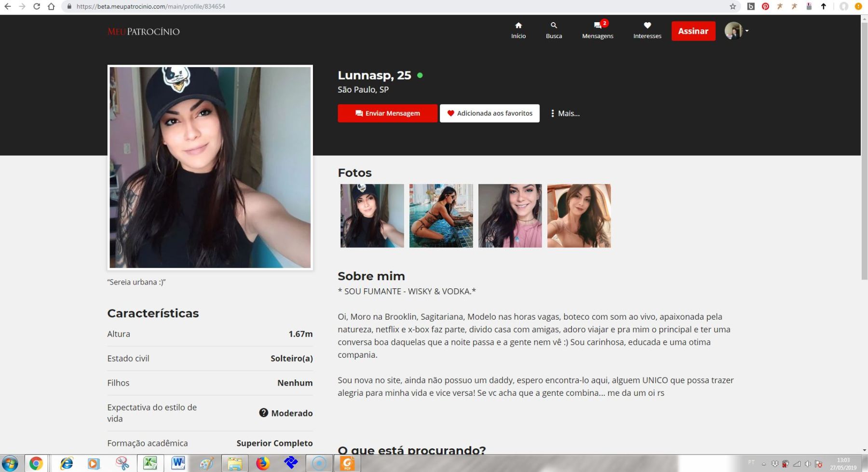Reload the page with refresh icon
This screenshot has height=472, width=868.
tap(37, 6)
